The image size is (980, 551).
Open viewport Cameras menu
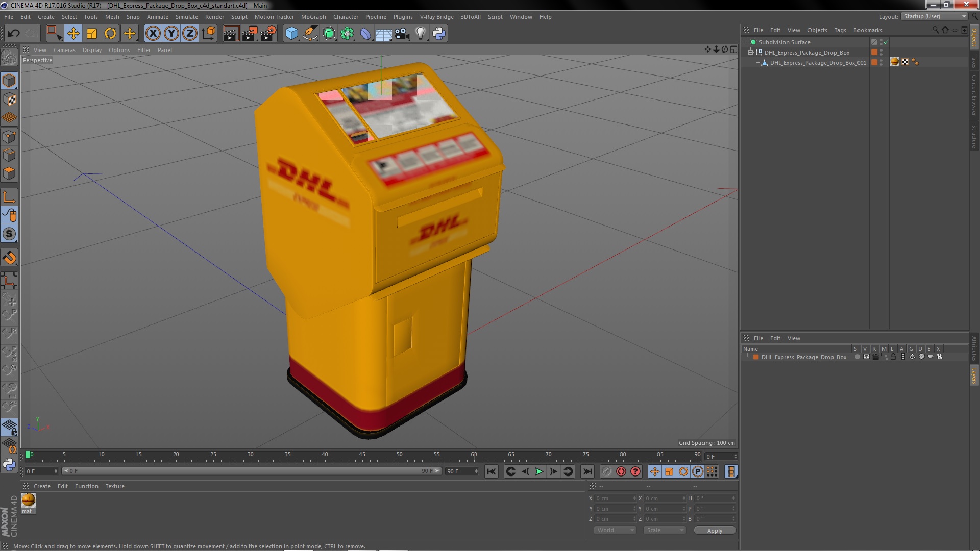click(64, 50)
